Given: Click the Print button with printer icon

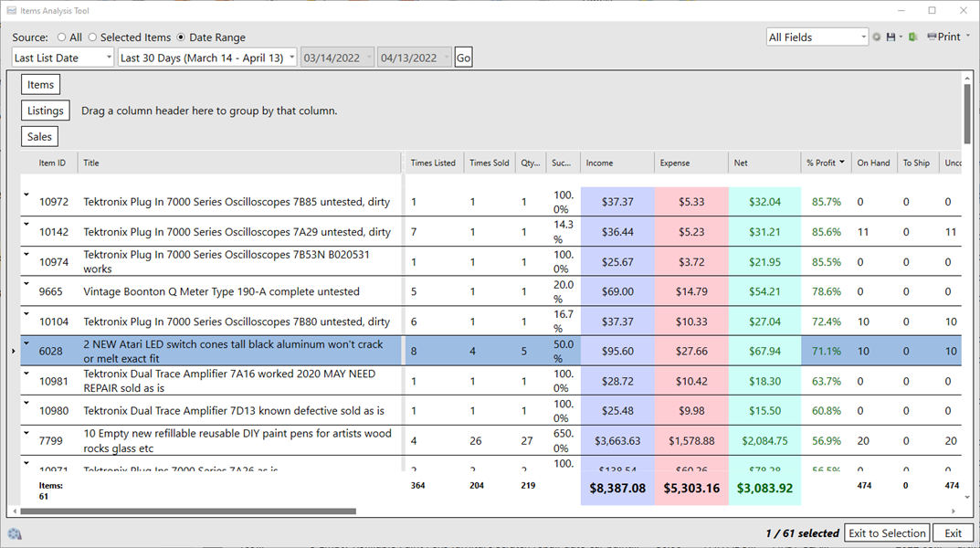Looking at the screenshot, I should (x=943, y=37).
